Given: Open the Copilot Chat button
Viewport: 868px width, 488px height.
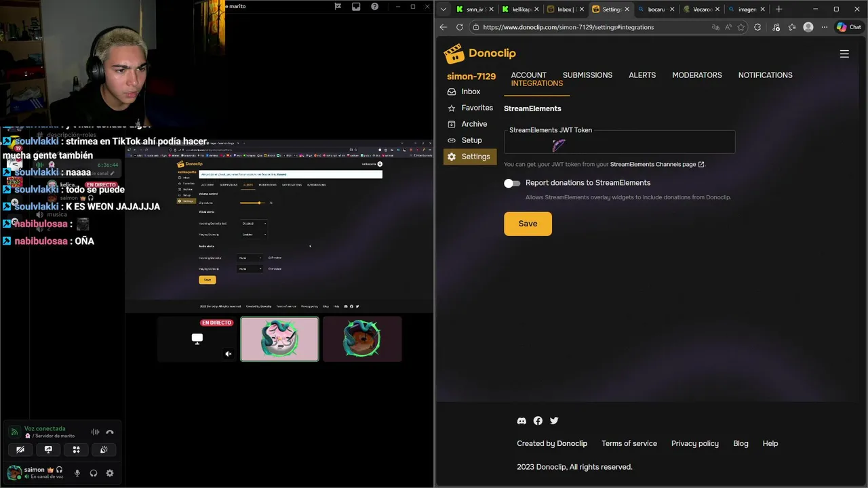Looking at the screenshot, I should pos(848,27).
